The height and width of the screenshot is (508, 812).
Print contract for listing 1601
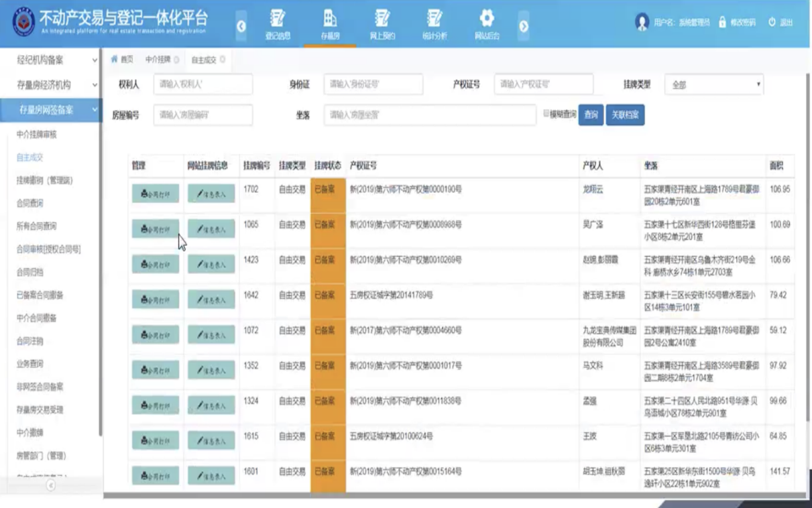[x=156, y=476]
